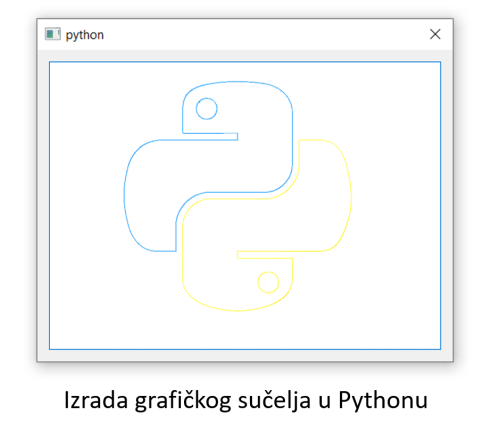Close the python window
Screen dimensions: 500x431
tap(435, 34)
